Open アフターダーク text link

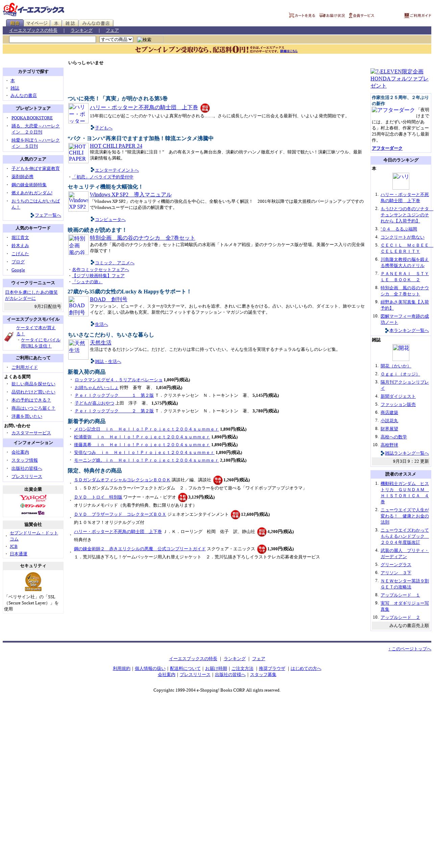click(387, 148)
